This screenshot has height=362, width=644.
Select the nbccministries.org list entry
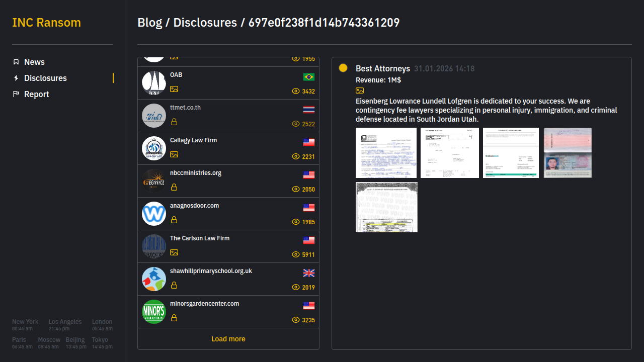196,173
